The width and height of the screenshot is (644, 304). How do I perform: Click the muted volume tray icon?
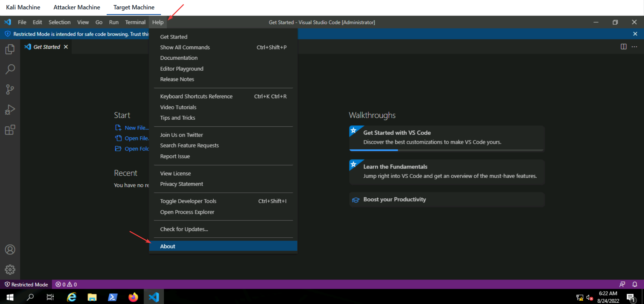coord(590,297)
